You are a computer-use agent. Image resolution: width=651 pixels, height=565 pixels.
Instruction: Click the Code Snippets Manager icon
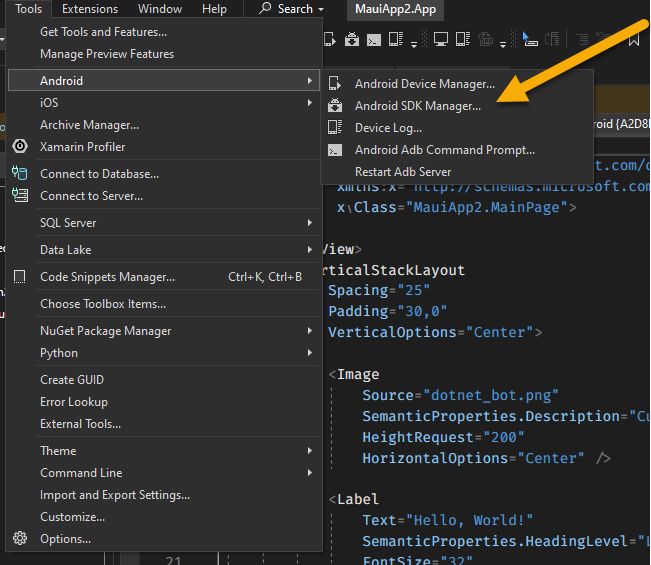[20, 276]
